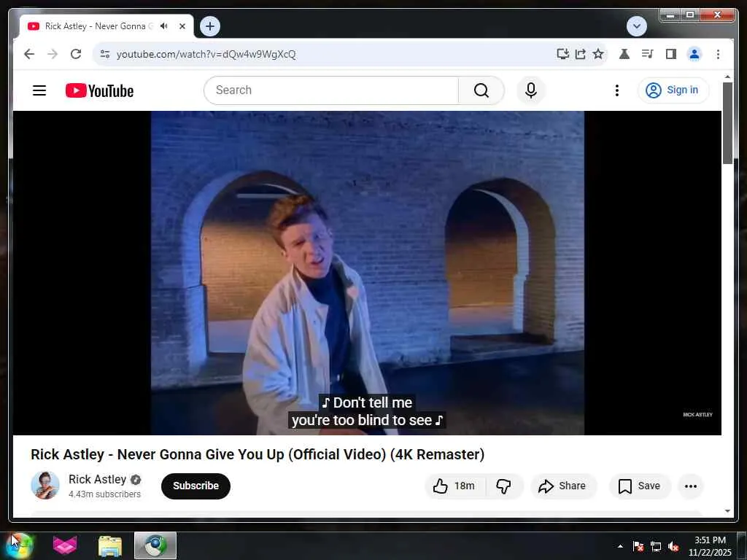Image resolution: width=747 pixels, height=560 pixels.
Task: Click the scrollbar up arrow
Action: pyautogui.click(x=727, y=77)
